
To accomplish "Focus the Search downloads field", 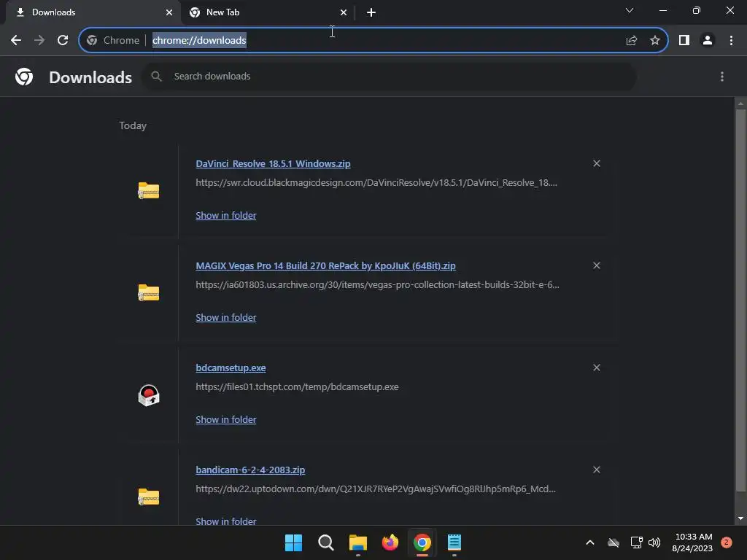I will [389, 76].
